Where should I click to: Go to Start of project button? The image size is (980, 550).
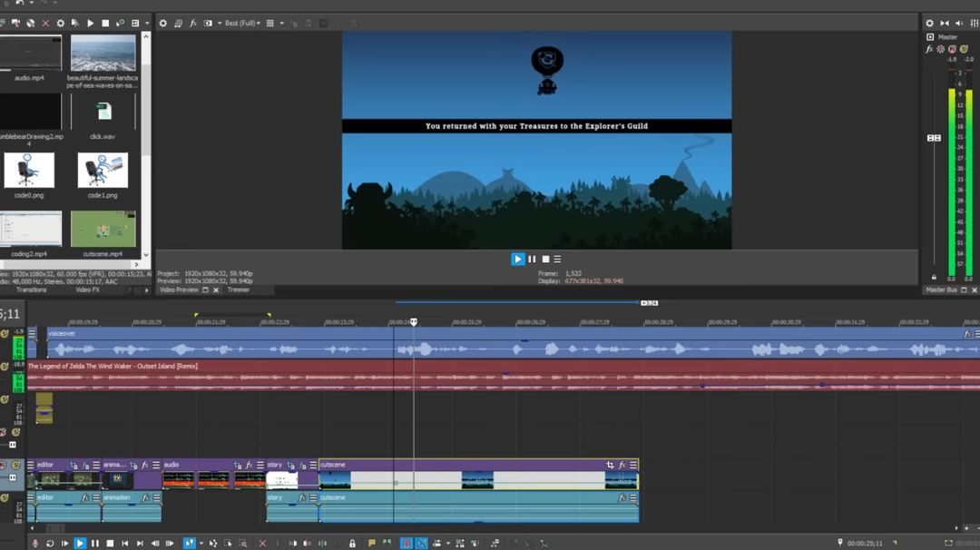coord(125,544)
